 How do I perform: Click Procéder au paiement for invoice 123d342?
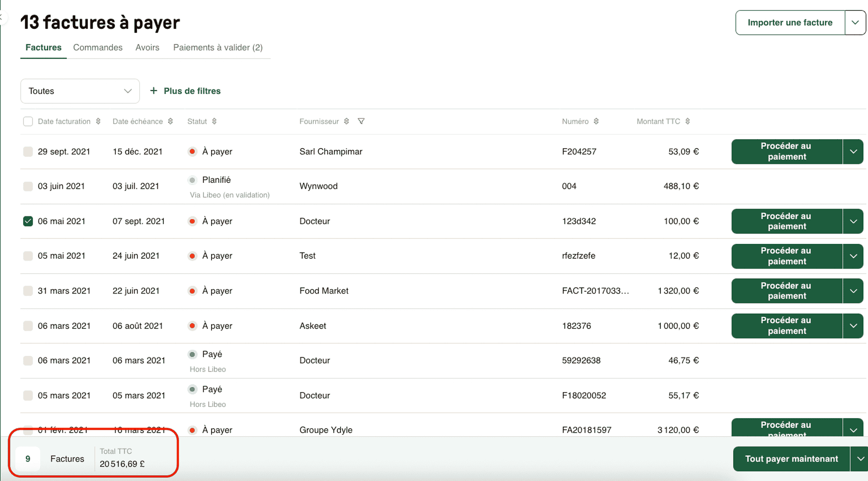click(x=787, y=221)
